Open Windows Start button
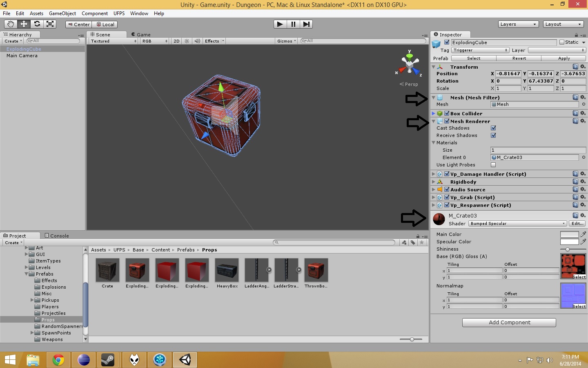 click(10, 360)
